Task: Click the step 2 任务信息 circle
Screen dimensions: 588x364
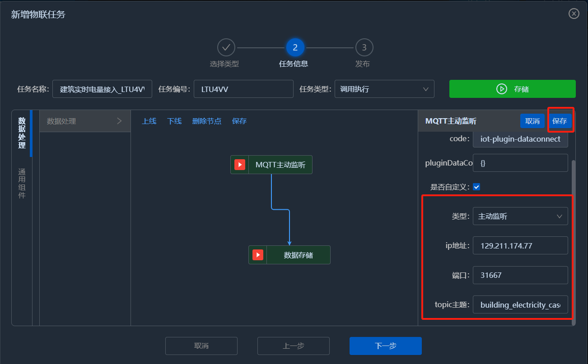Action: (295, 47)
